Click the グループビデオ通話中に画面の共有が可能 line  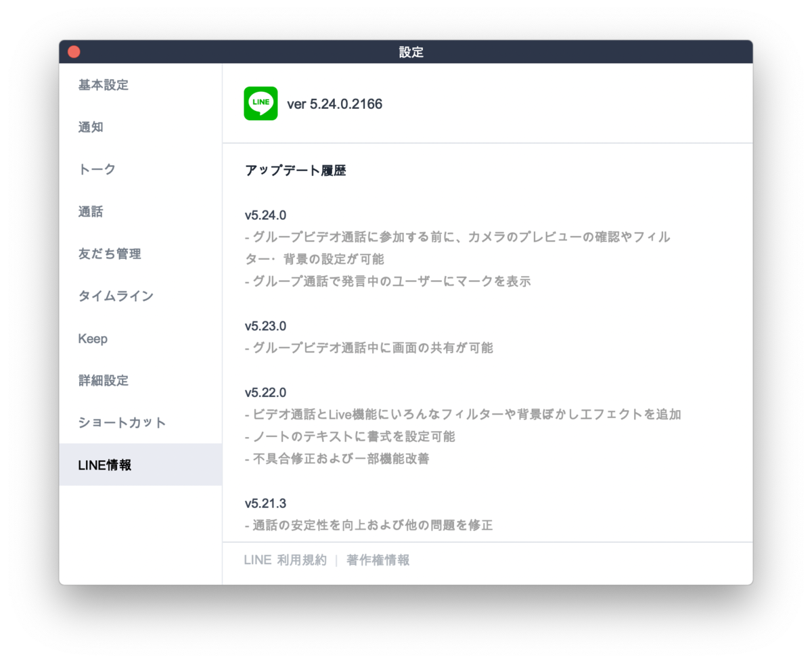click(369, 348)
